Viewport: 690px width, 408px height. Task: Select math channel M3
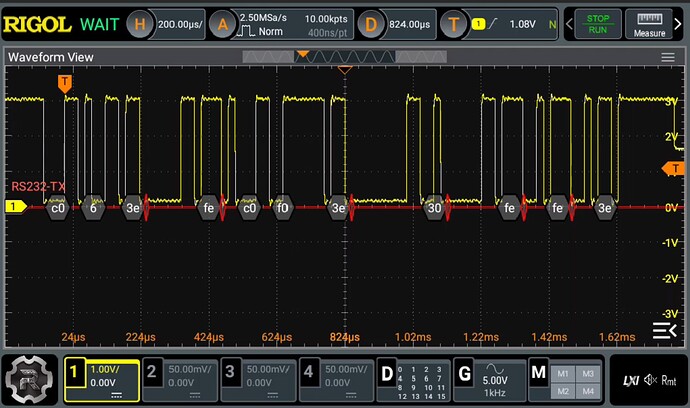[588, 374]
